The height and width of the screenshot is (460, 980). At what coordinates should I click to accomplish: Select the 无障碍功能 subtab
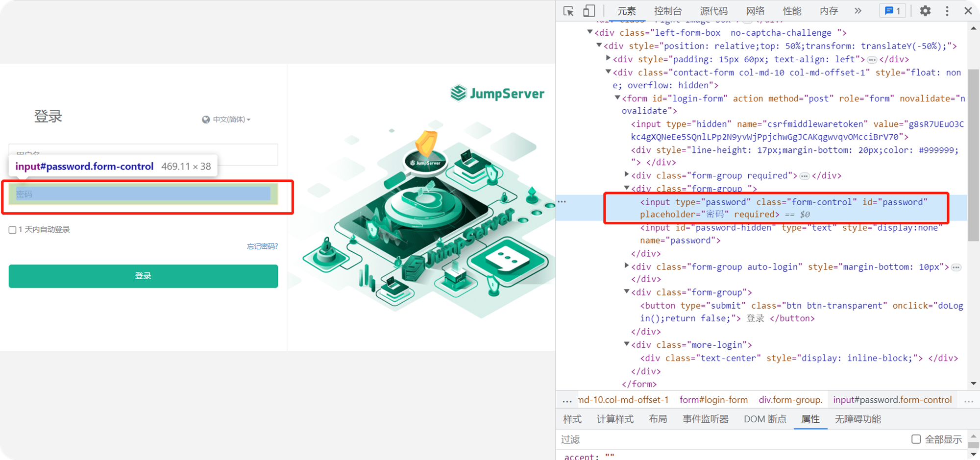[858, 419]
